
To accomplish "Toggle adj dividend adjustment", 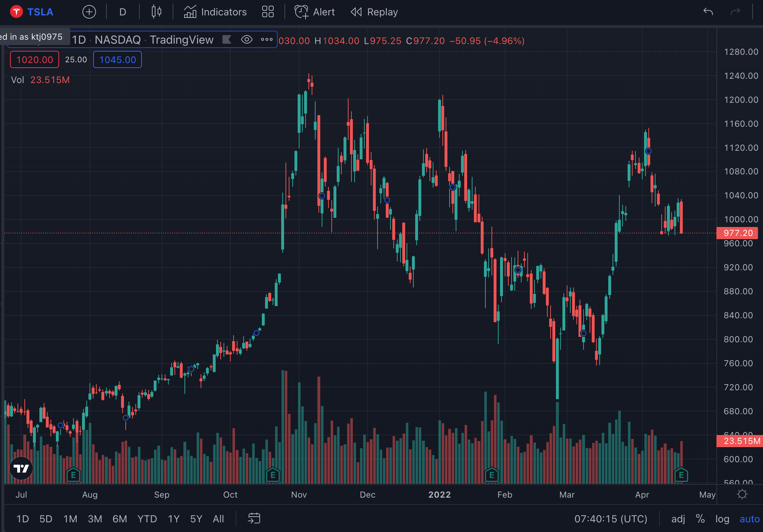I will (x=678, y=519).
